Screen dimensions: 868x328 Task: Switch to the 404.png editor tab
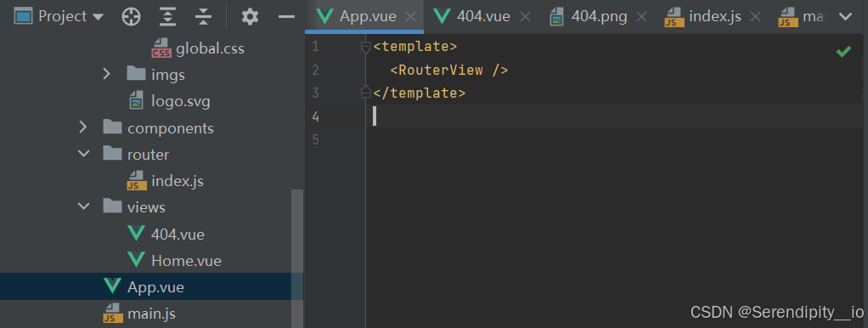coord(599,17)
